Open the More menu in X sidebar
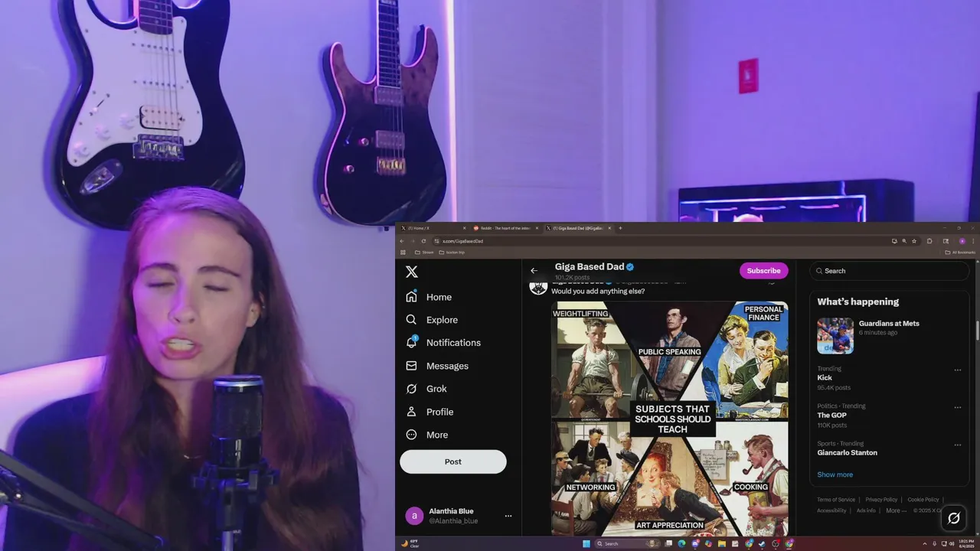Viewport: 980px width, 551px height. [428, 435]
